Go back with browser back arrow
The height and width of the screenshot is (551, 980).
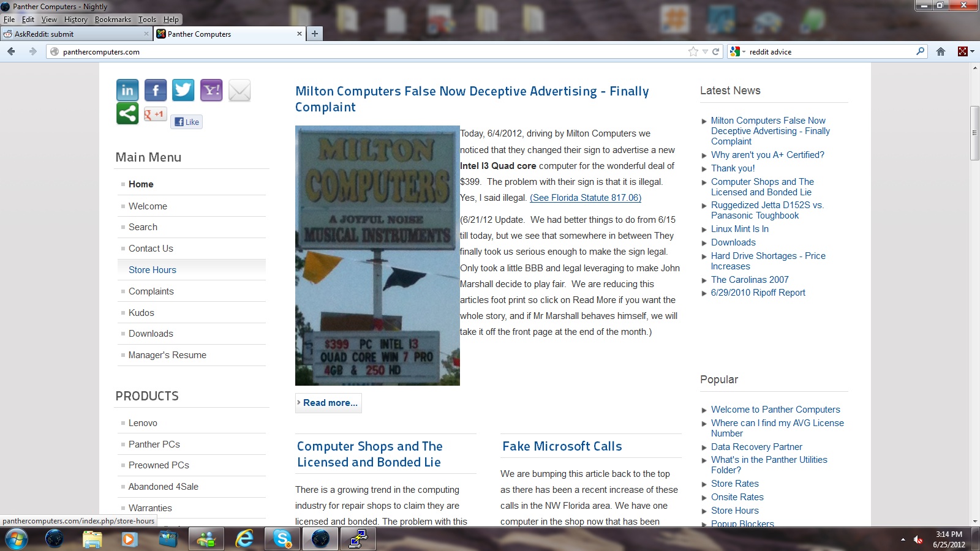[11, 51]
